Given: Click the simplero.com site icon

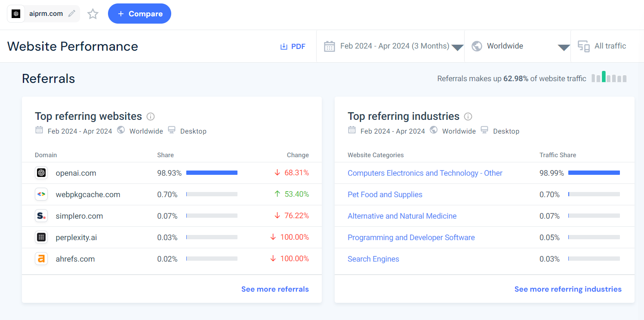Looking at the screenshot, I should tap(41, 216).
